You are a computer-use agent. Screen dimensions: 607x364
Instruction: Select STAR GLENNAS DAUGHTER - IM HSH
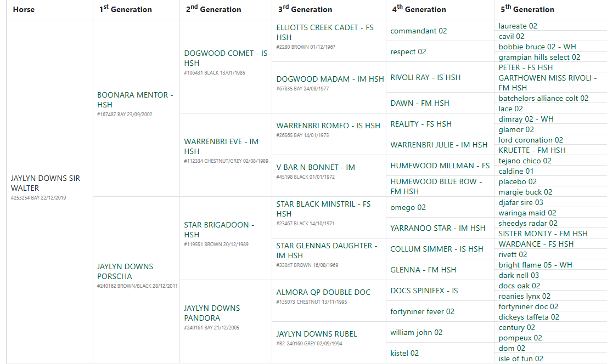327,251
